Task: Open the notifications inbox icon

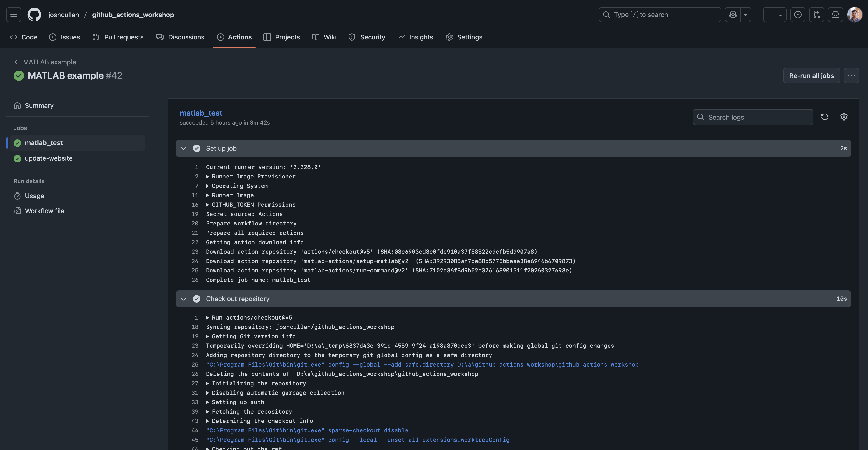Action: click(835, 15)
